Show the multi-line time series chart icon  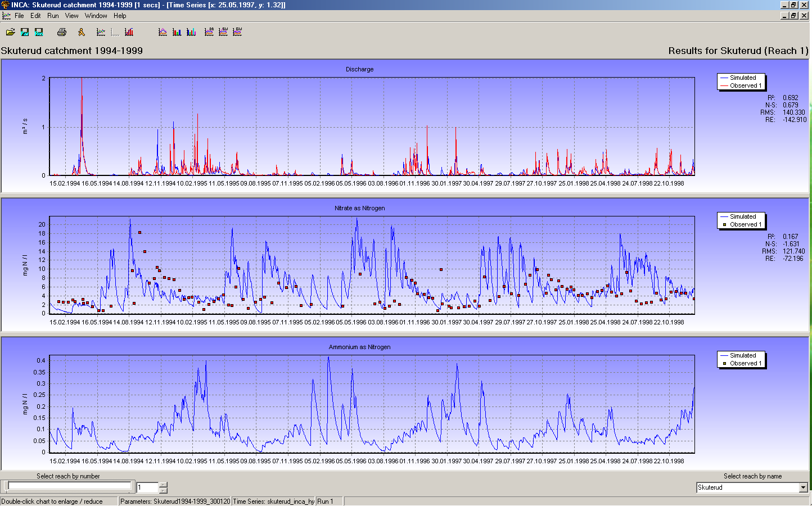101,32
